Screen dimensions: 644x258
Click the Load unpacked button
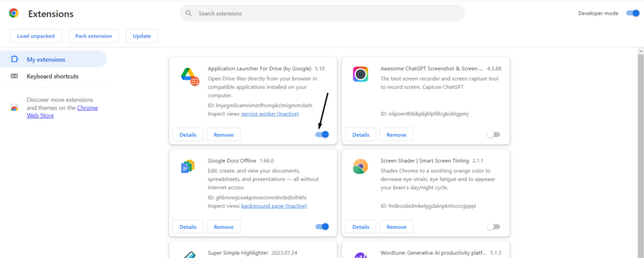36,36
